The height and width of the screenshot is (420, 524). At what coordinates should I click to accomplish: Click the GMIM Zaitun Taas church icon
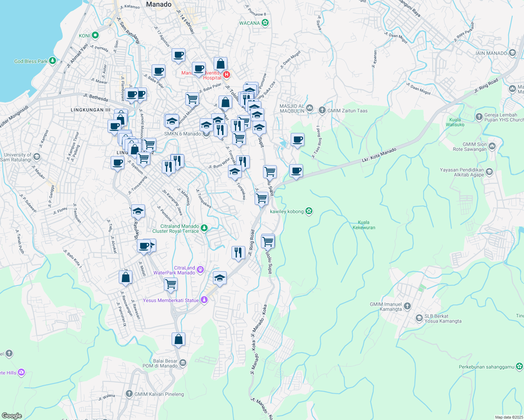pos(322,111)
